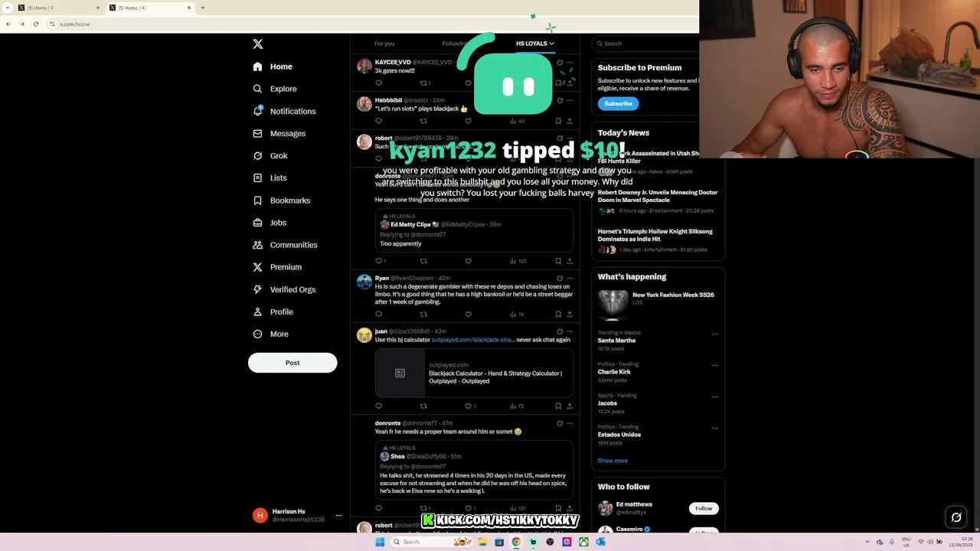
Task: Share Habbibiii's blackjack post
Action: 569,121
